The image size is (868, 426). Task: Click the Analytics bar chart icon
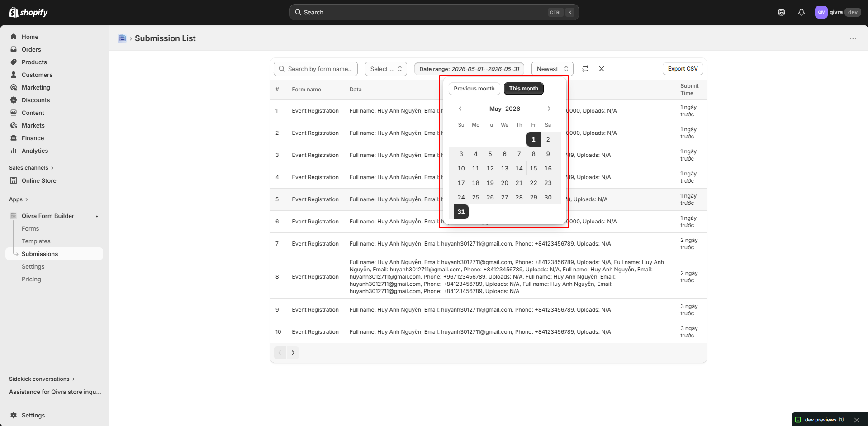click(x=14, y=151)
